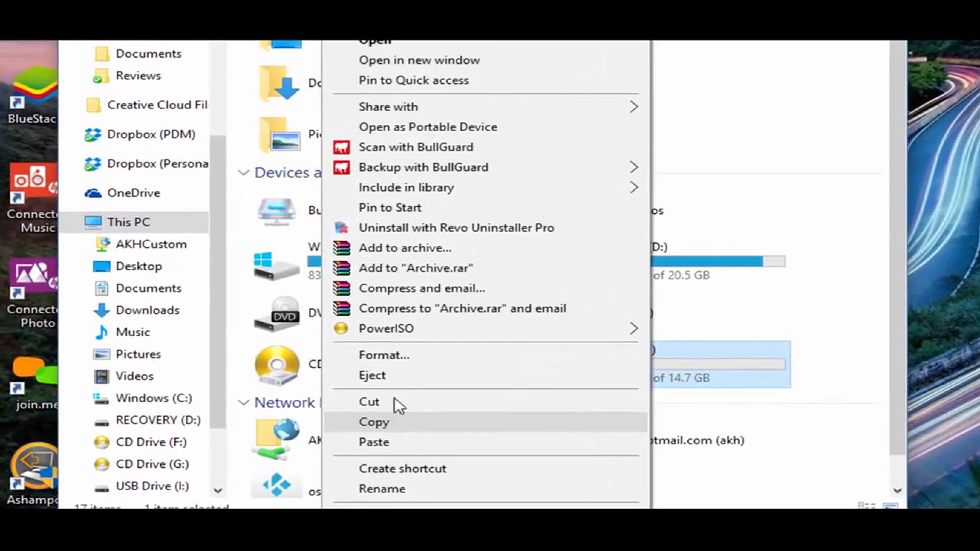Click the Downloads folder icon with blue arrow

[x=278, y=83]
